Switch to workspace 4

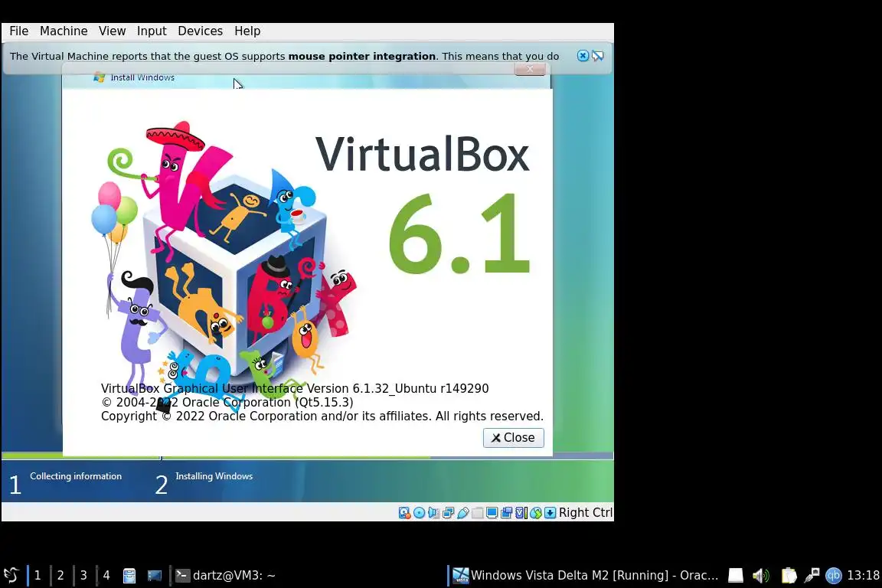[x=106, y=575]
